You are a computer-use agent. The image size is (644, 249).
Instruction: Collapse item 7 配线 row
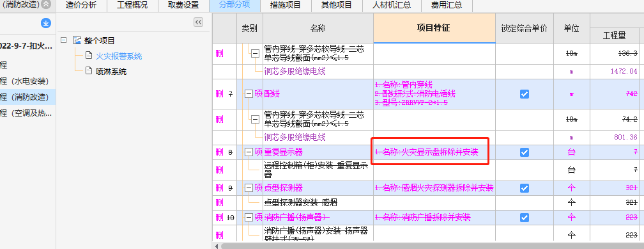(249, 94)
